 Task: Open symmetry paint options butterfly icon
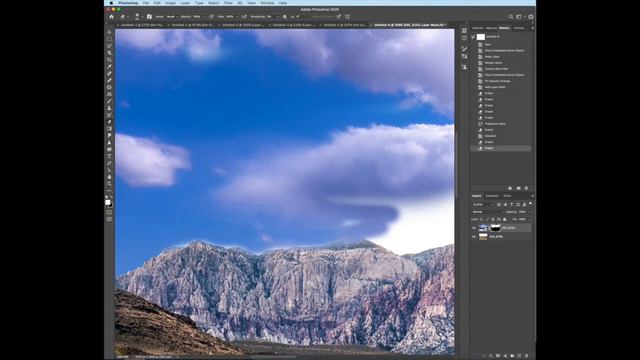coord(347,17)
